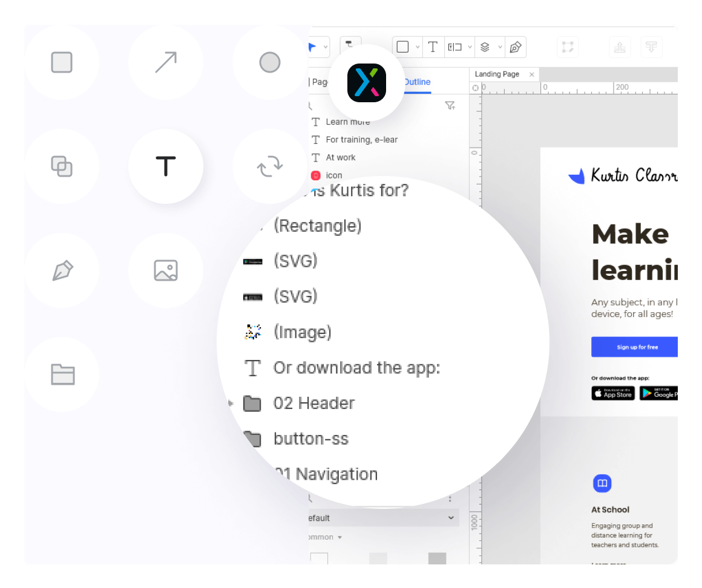Image resolution: width=702 pixels, height=588 pixels.
Task: Click the large Folder icon circle
Action: point(62,374)
